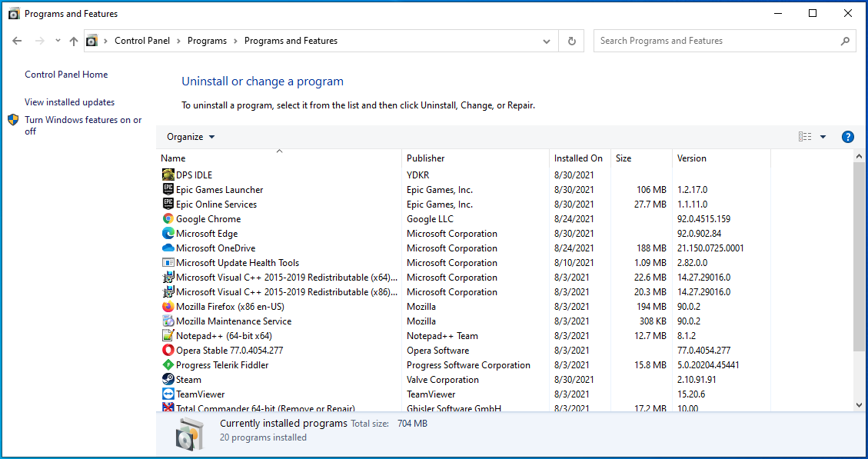Click the Microsoft Edge icon
The image size is (868, 459).
pyautogui.click(x=168, y=234)
